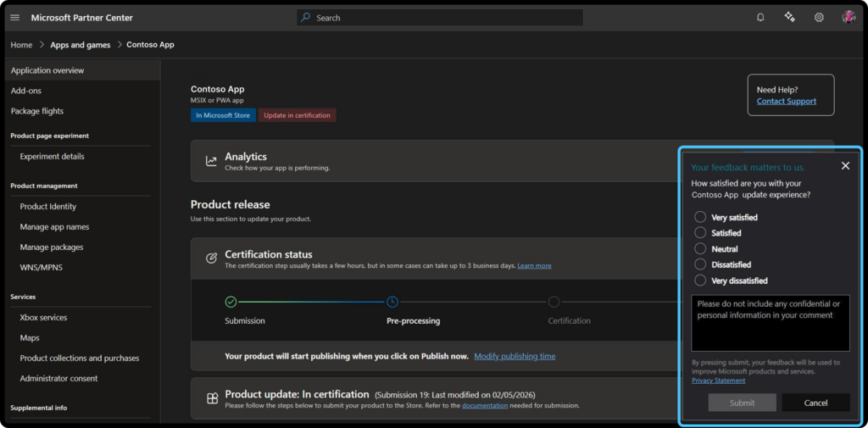
Task: Click the Contoso App breadcrumb
Action: coord(150,45)
